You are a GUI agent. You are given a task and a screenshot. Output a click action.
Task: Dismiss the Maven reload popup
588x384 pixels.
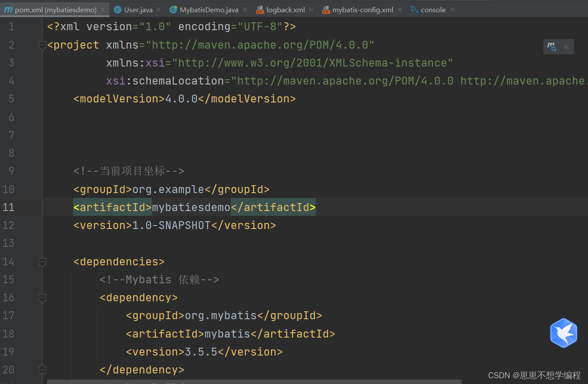point(566,47)
